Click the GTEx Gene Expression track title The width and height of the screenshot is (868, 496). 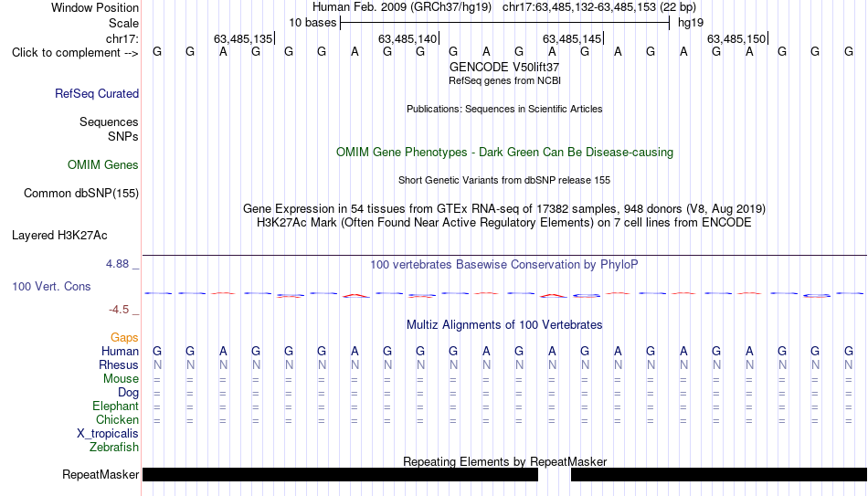504,208
